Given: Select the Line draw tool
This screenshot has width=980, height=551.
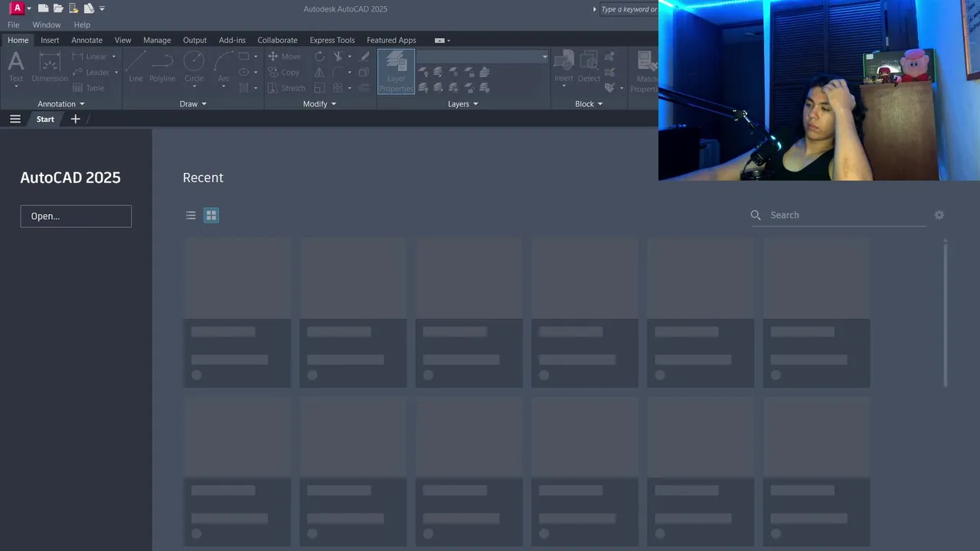Looking at the screenshot, I should [136, 67].
